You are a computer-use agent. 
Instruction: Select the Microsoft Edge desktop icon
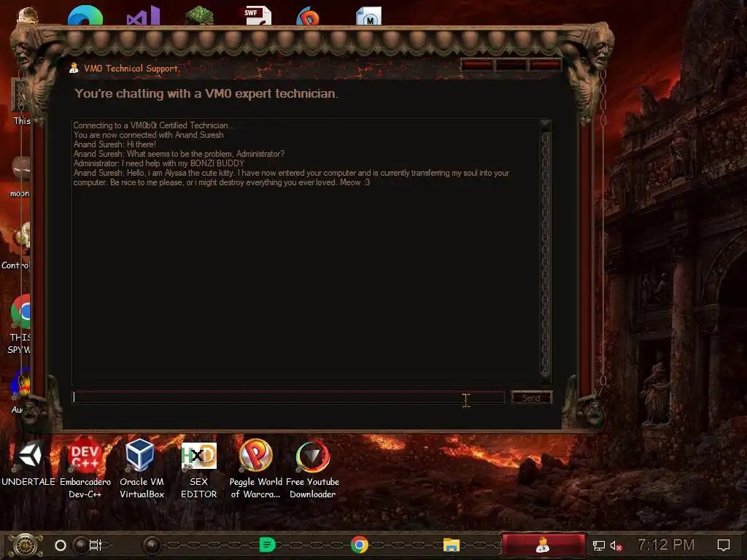tap(85, 15)
